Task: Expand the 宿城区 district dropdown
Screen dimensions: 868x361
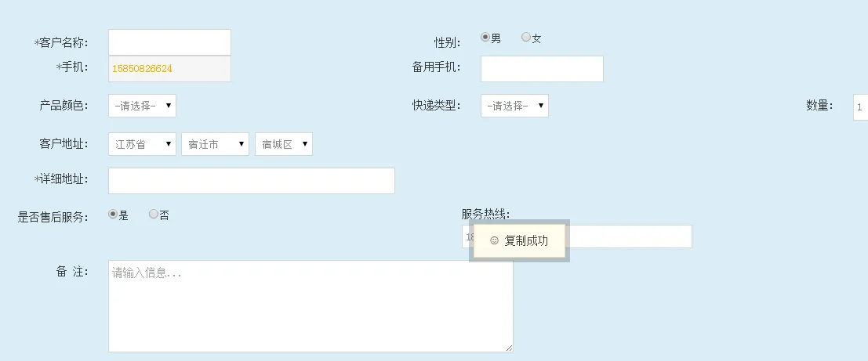Action: [283, 144]
